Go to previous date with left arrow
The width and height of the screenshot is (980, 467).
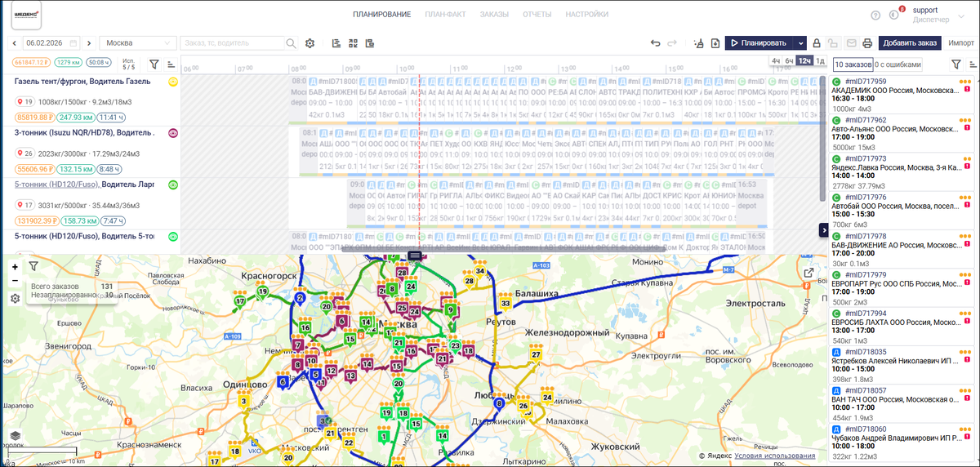pyautogui.click(x=15, y=43)
